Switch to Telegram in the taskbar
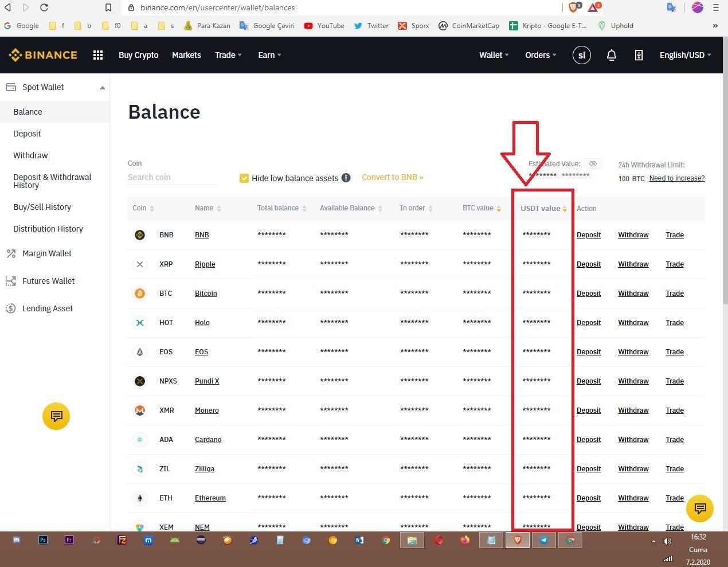Viewport: 728px width, 567px height. (544, 540)
